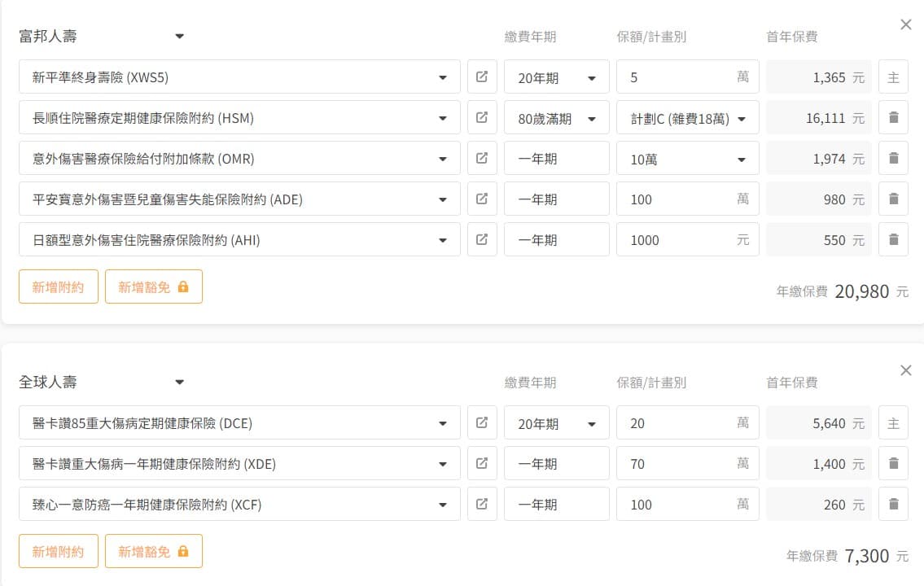Delete the 意外傷害醫療 (OMR) rider row

[893, 159]
